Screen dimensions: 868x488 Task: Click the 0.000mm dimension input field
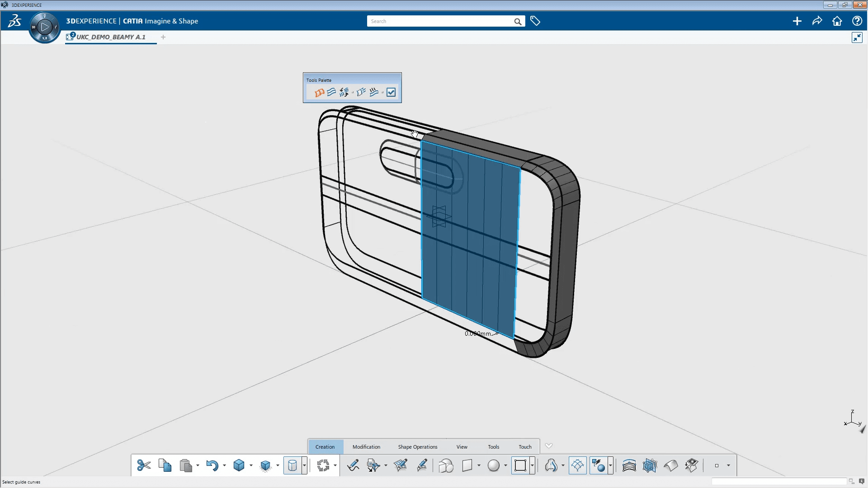pyautogui.click(x=477, y=333)
